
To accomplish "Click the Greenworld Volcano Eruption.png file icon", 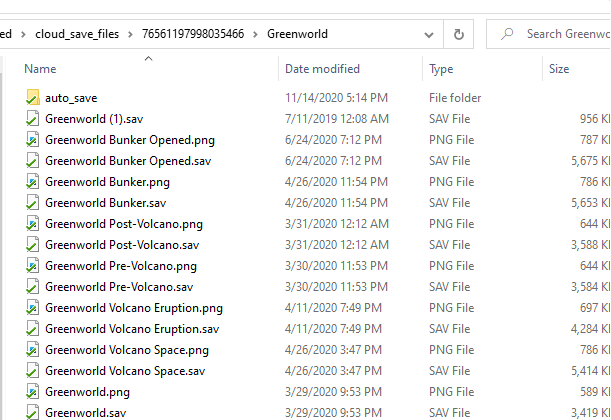I will [33, 308].
